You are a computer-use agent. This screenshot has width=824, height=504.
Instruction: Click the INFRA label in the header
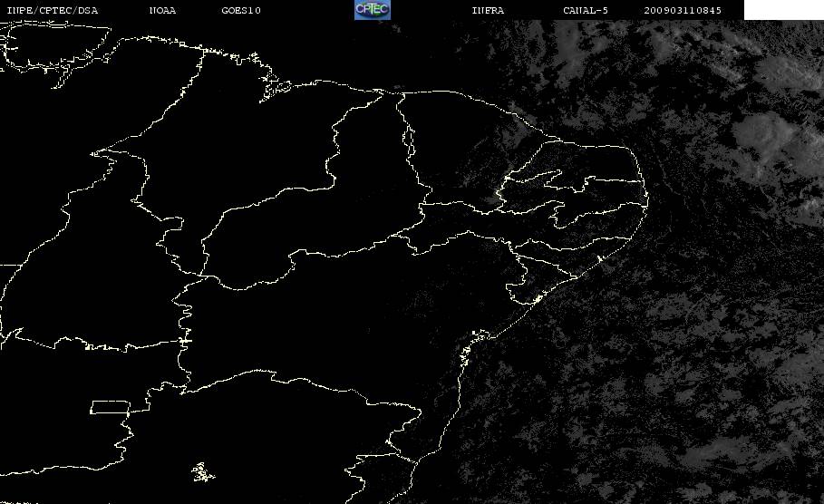click(x=488, y=10)
